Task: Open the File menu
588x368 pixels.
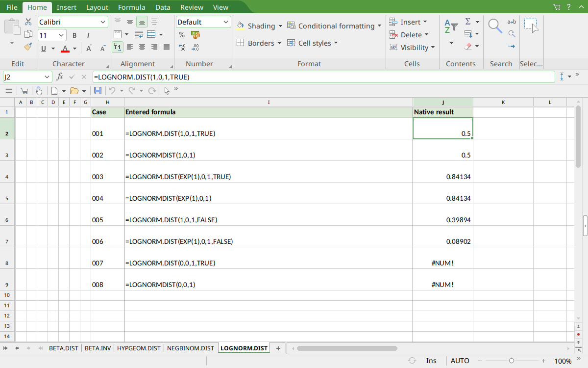Action: (12, 7)
